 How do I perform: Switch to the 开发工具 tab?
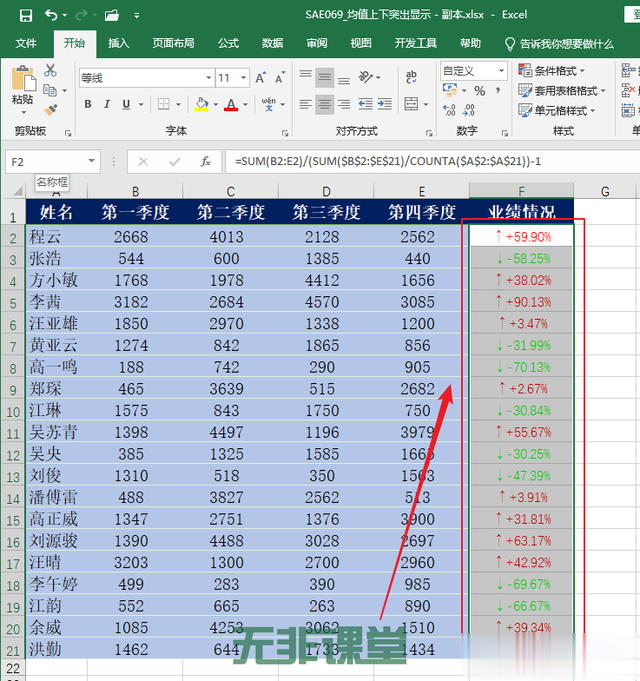[x=416, y=43]
